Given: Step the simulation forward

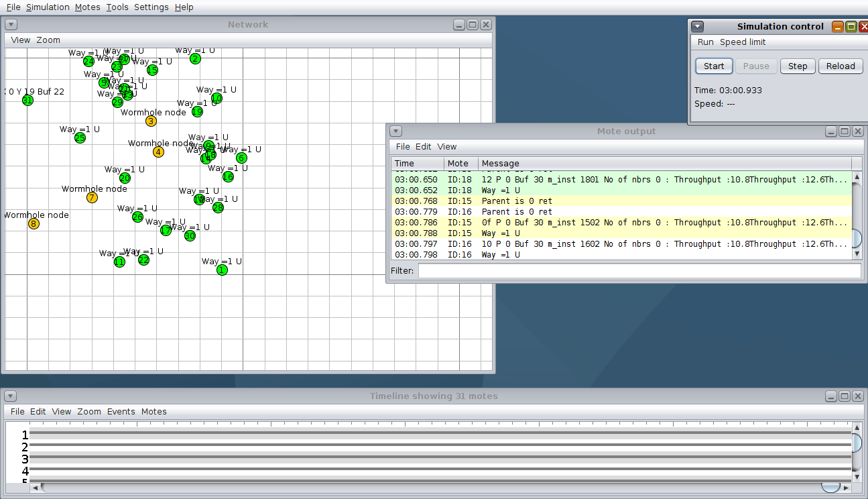Looking at the screenshot, I should [798, 66].
